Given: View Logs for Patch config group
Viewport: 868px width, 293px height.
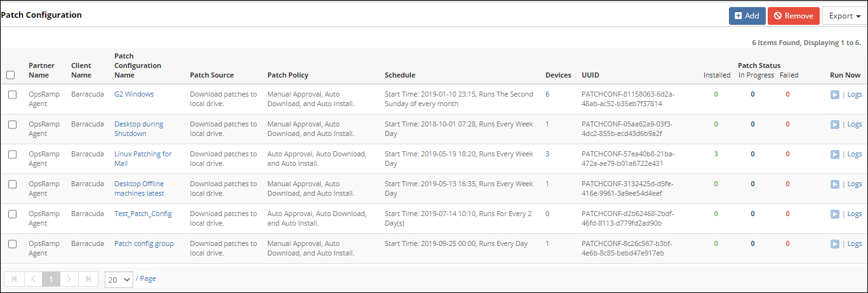Looking at the screenshot, I should [x=855, y=244].
